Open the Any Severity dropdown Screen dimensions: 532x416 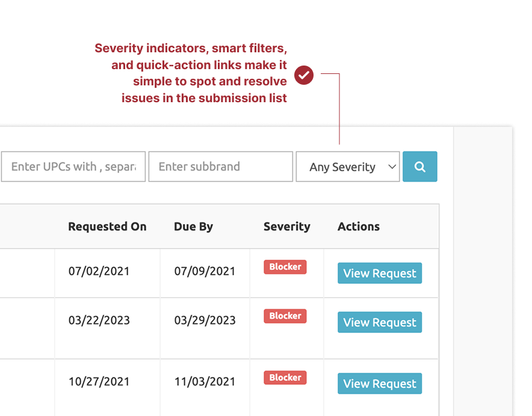[x=347, y=167]
